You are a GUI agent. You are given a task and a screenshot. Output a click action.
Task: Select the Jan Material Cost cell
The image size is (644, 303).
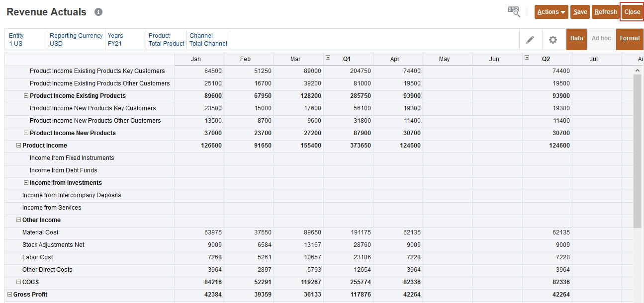point(199,232)
